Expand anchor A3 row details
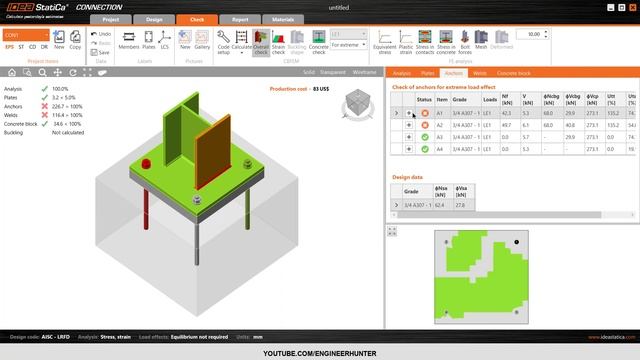This screenshot has height=360, width=640. [x=409, y=137]
